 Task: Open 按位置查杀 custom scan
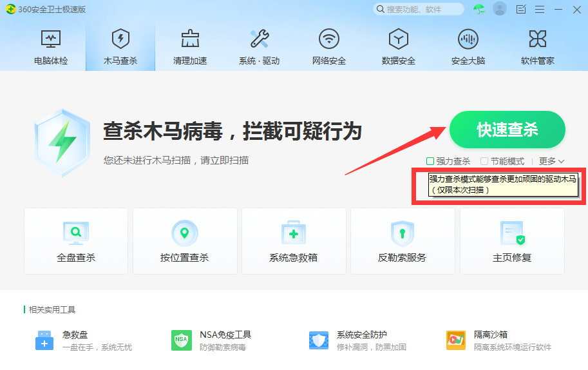(185, 241)
